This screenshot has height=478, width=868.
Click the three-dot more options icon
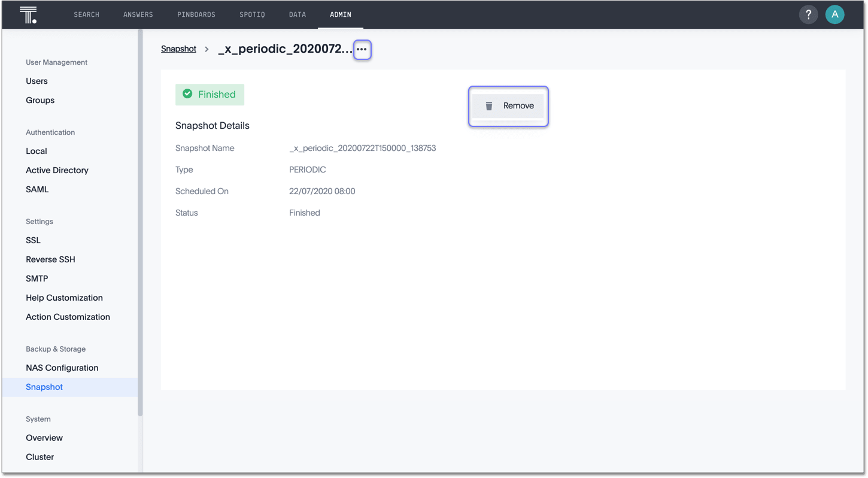click(362, 49)
